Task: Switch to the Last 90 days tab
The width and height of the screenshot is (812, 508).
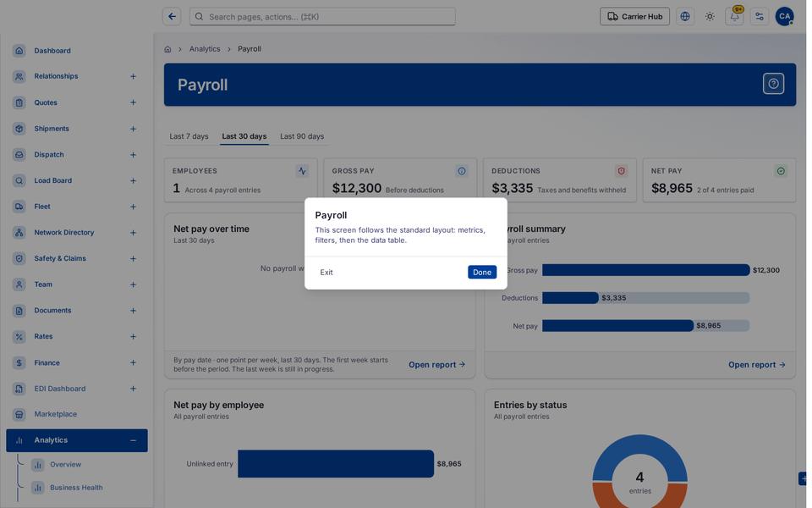Action: pyautogui.click(x=302, y=136)
